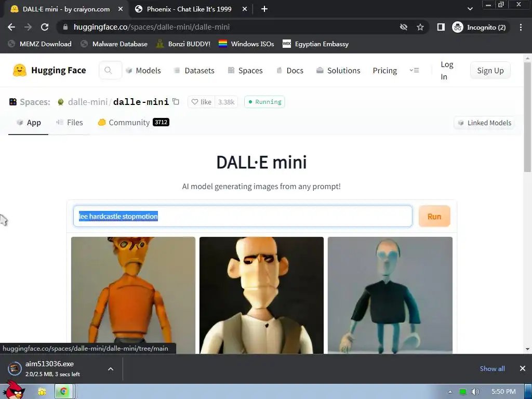This screenshot has height=399, width=532.
Task: Open Bonzi BUDDY! bookmark
Action: [x=183, y=44]
